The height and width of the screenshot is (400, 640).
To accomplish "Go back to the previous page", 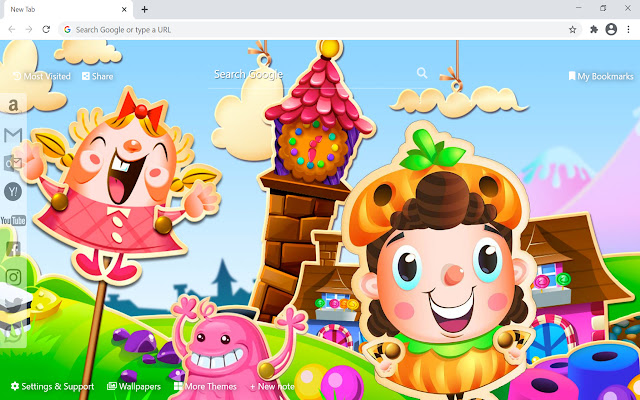I will (12, 29).
